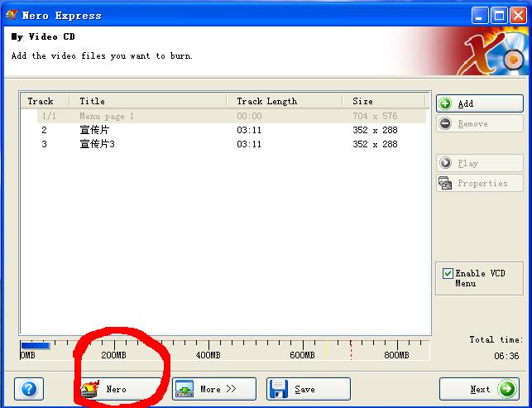Viewport: 532px width, 408px height.
Task: Click the 352 x 288 size of 宣传片3 row
Action: coord(375,144)
